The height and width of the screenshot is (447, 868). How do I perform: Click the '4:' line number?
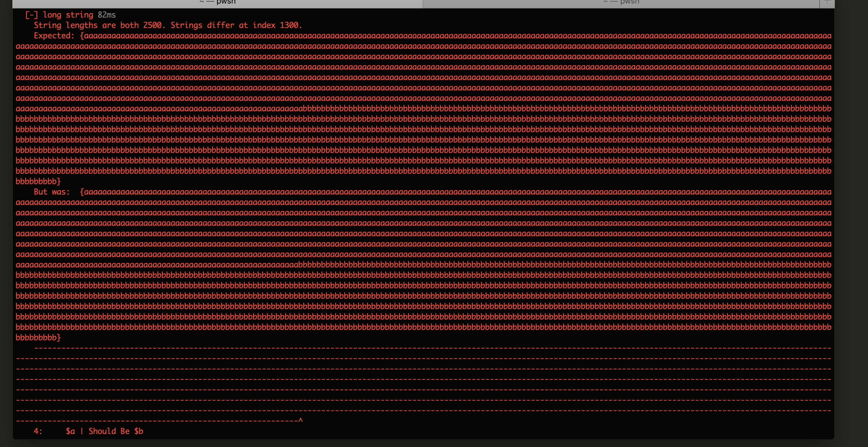38,431
